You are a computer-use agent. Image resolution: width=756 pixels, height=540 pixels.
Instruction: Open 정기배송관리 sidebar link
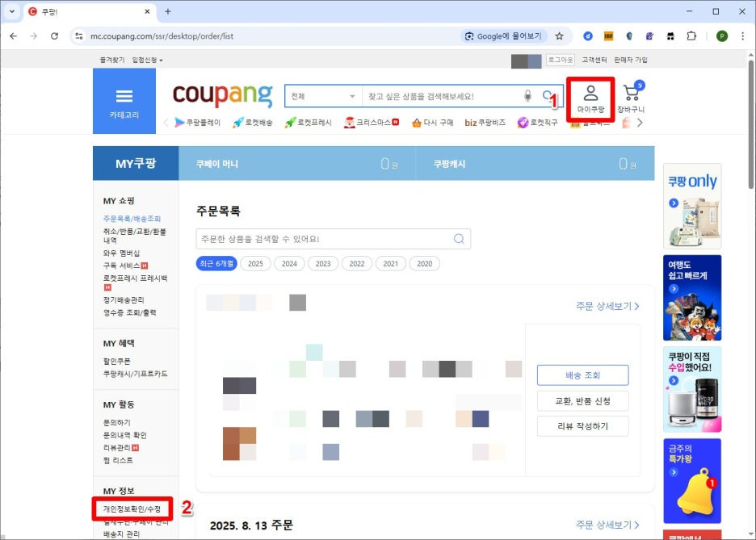124,299
